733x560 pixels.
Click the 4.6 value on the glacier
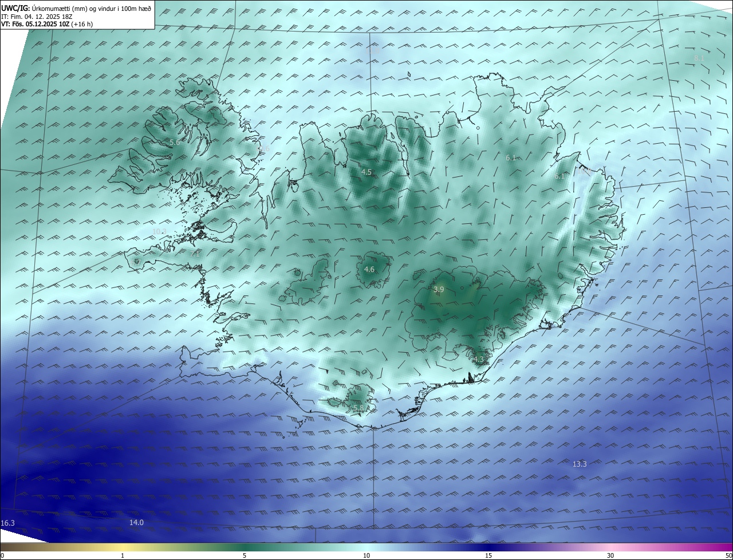(x=369, y=269)
